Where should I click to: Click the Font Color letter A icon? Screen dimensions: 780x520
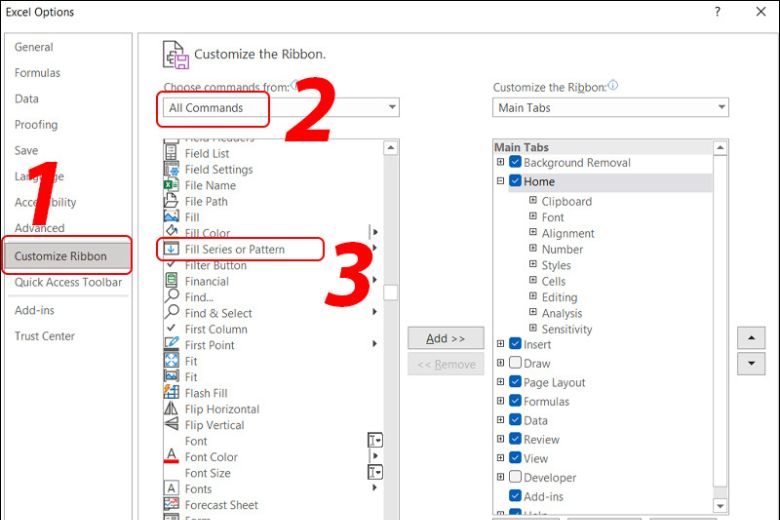click(x=171, y=455)
